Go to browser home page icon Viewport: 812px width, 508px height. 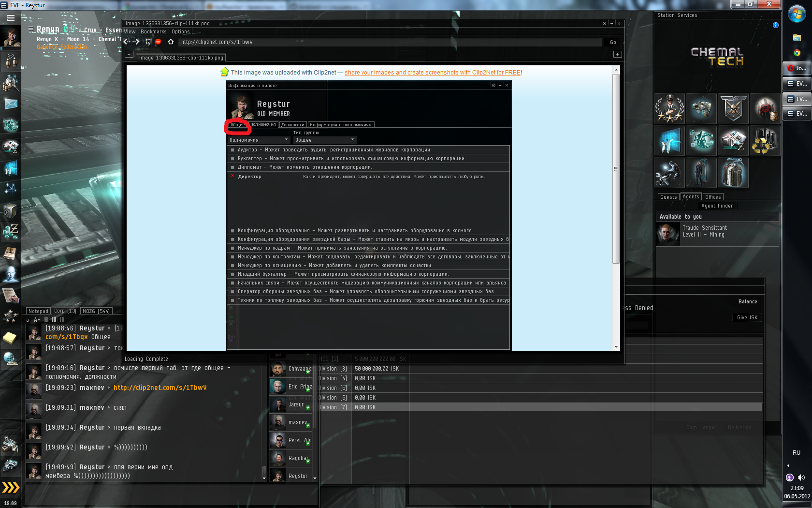pyautogui.click(x=171, y=42)
